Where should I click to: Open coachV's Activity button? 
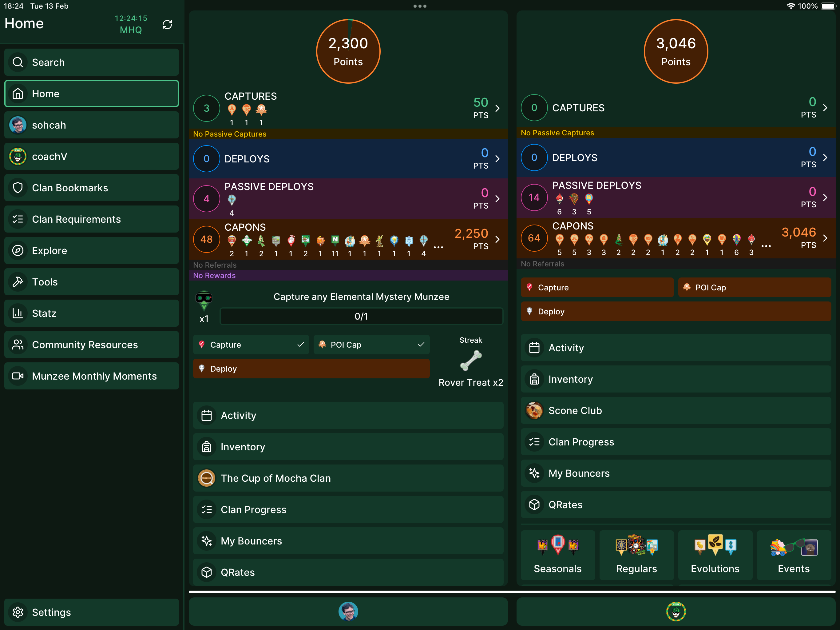(x=676, y=348)
